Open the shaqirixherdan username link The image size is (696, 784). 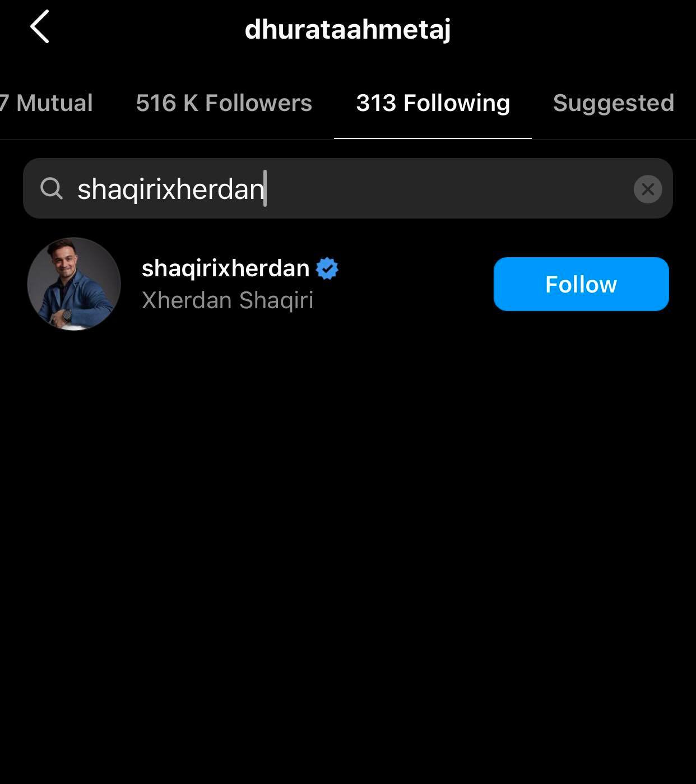tap(225, 268)
